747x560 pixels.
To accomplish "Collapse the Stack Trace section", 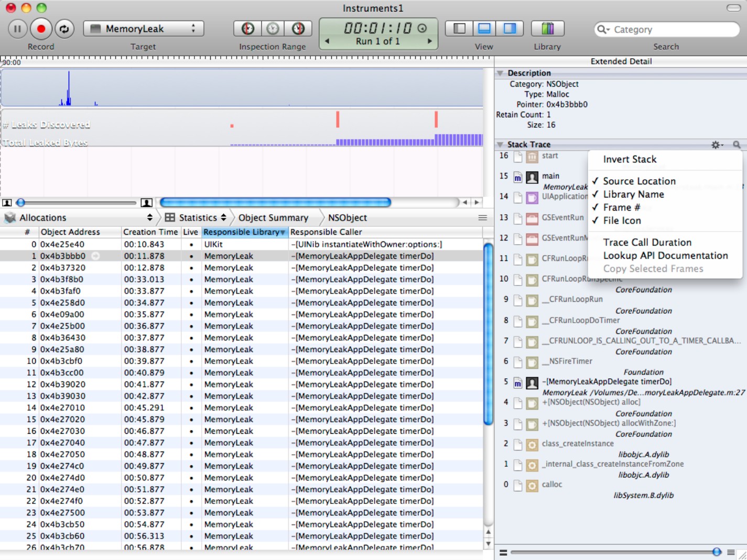I will [500, 144].
